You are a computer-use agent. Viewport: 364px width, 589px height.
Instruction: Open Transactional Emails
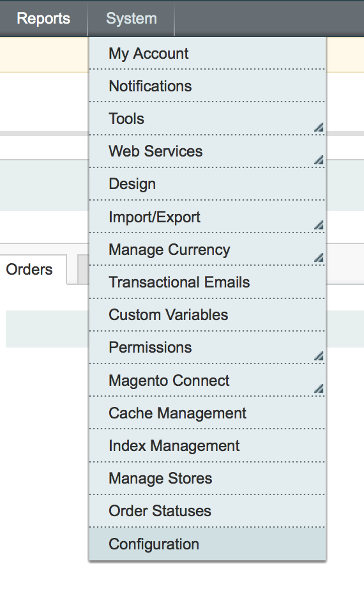coord(208,282)
